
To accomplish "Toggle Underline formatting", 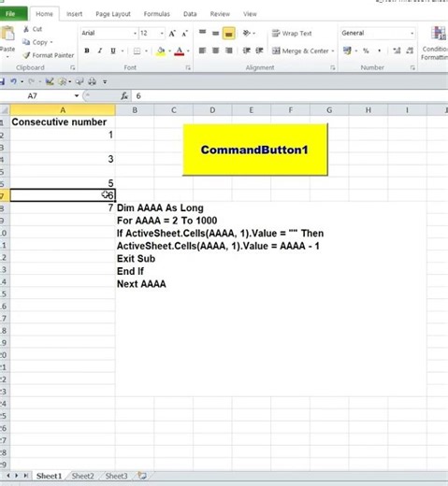I will coord(113,50).
